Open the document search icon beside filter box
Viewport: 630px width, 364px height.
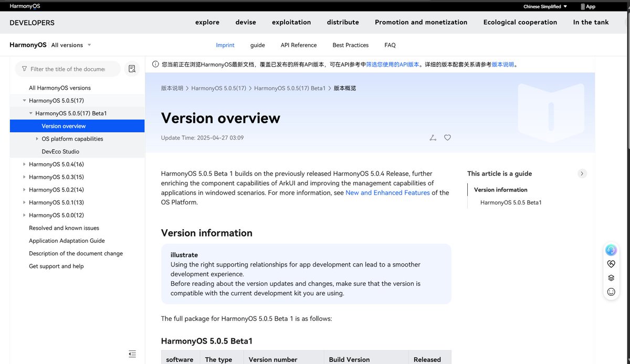pos(132,69)
